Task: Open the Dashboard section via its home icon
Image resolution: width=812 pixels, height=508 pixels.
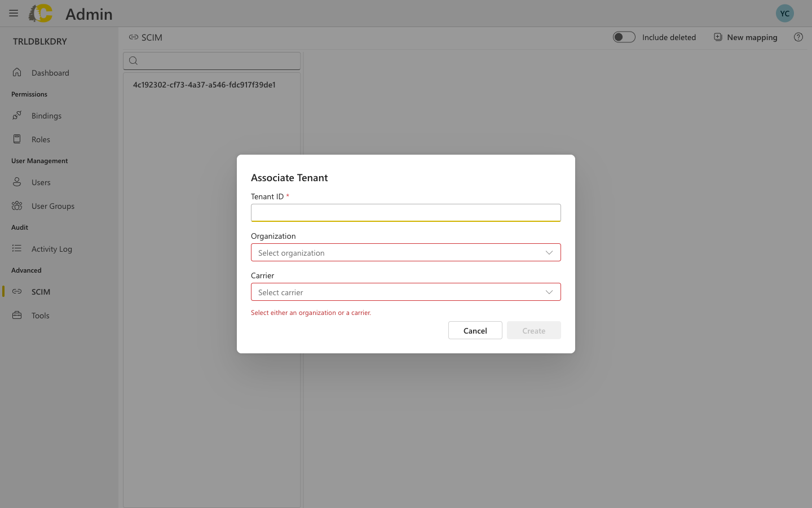Action: click(x=17, y=72)
